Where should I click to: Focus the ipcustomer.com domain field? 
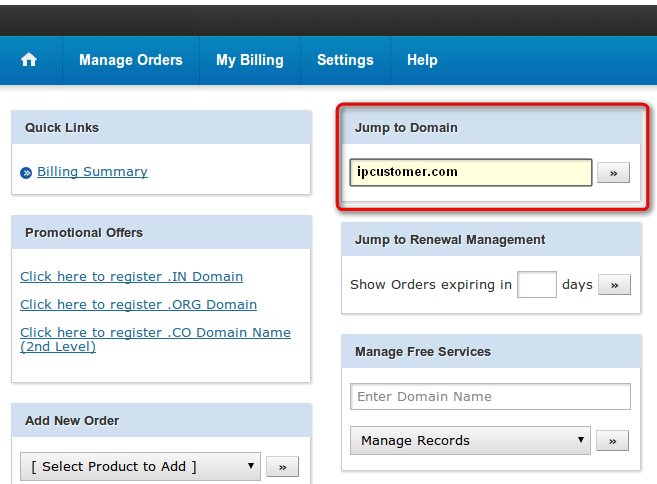471,172
